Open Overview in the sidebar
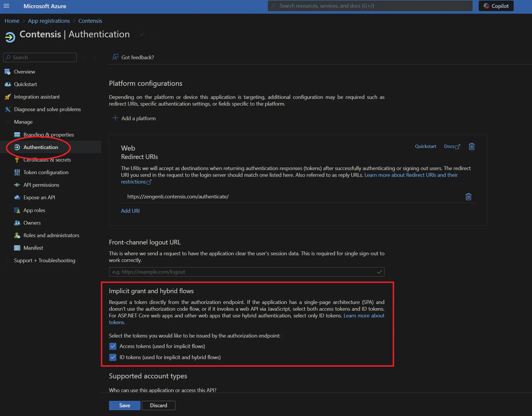Screen dimensions: 532x416 (24, 72)
